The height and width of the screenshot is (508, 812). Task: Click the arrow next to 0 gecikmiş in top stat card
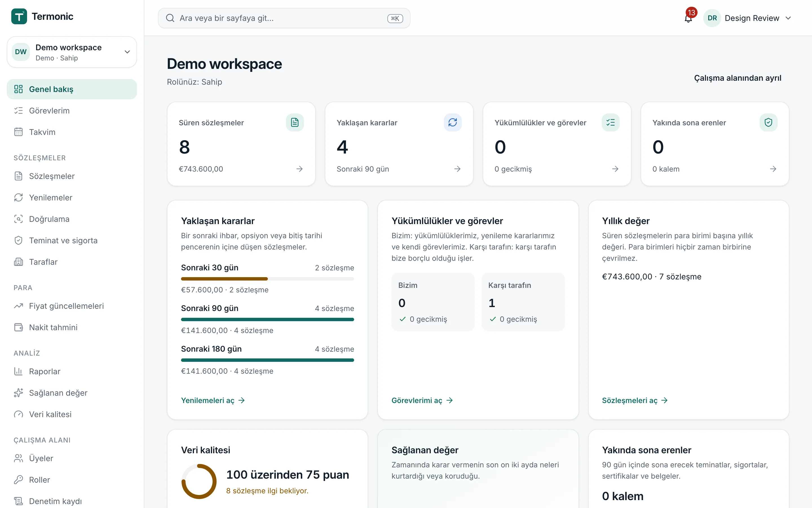(x=615, y=169)
